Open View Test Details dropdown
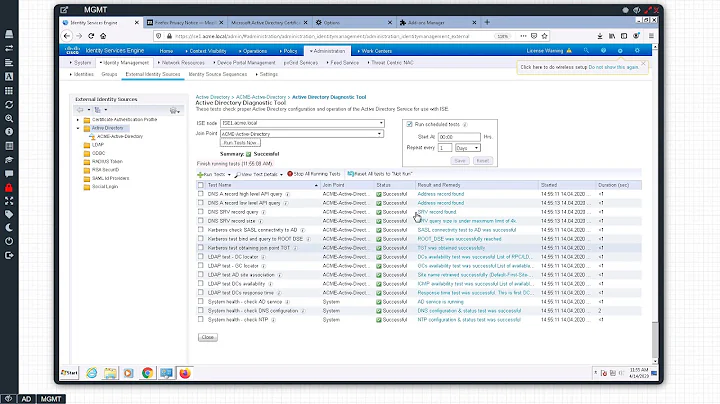Screen dimensions: 720x404 coord(281,174)
